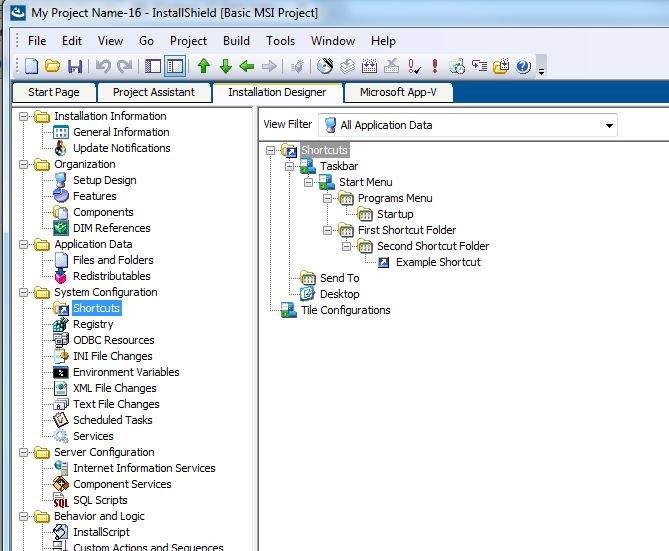Open Files and Folders view

pos(113,260)
